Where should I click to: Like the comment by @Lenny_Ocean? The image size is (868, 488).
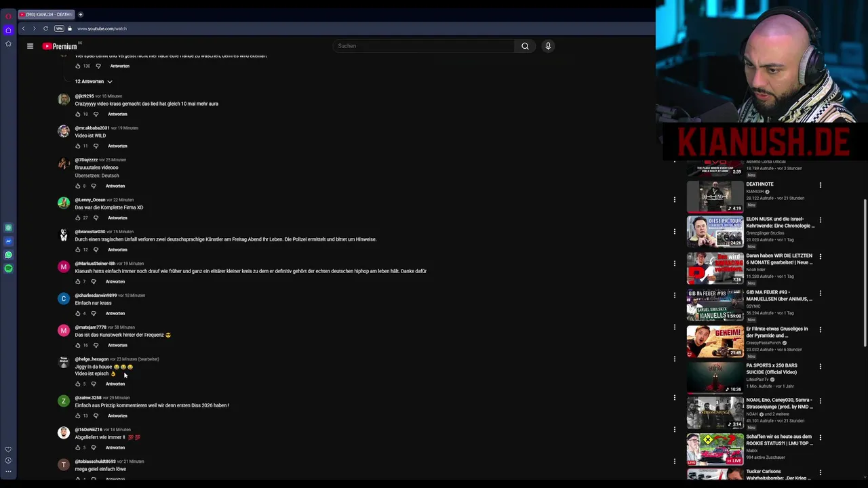[x=77, y=218]
